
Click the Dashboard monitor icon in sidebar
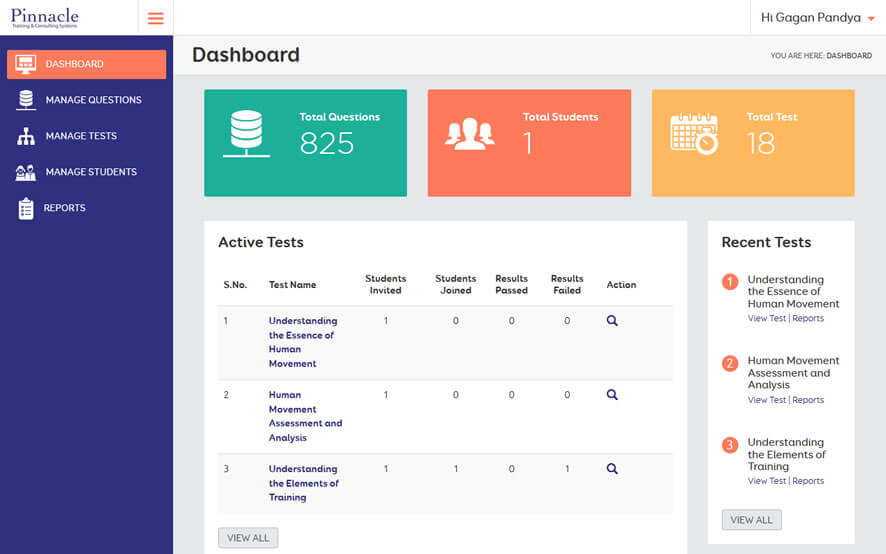pyautogui.click(x=26, y=64)
